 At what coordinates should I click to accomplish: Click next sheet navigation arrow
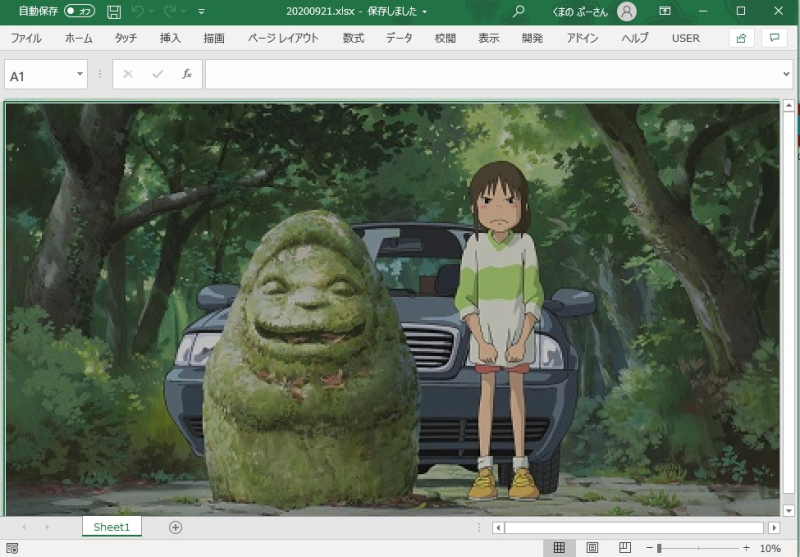pyautogui.click(x=47, y=527)
